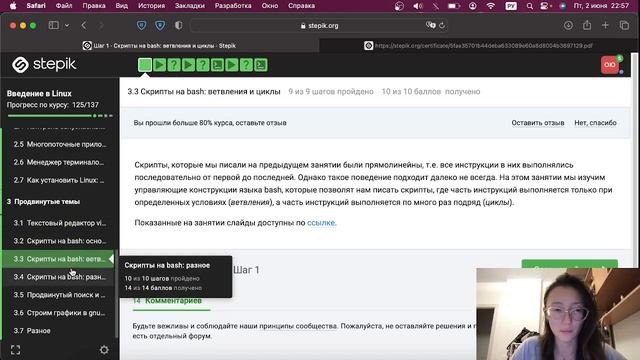Open the Правка menu
The width and height of the screenshot is (640, 360).
[x=94, y=6]
